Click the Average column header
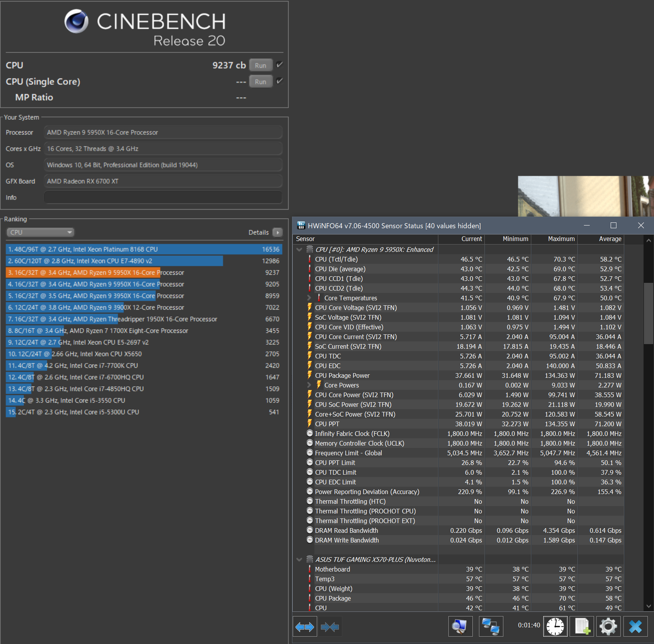This screenshot has height=644, width=654. click(601, 239)
